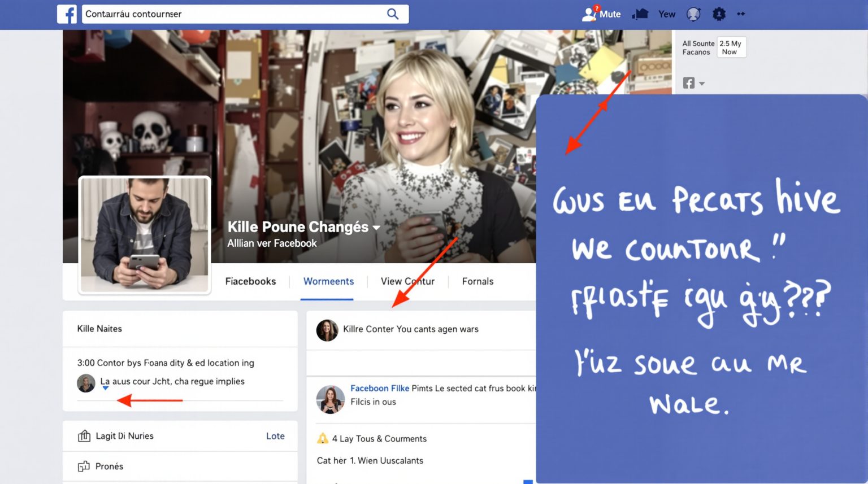Click the search magnifier icon
The image size is (868, 484).
392,14
